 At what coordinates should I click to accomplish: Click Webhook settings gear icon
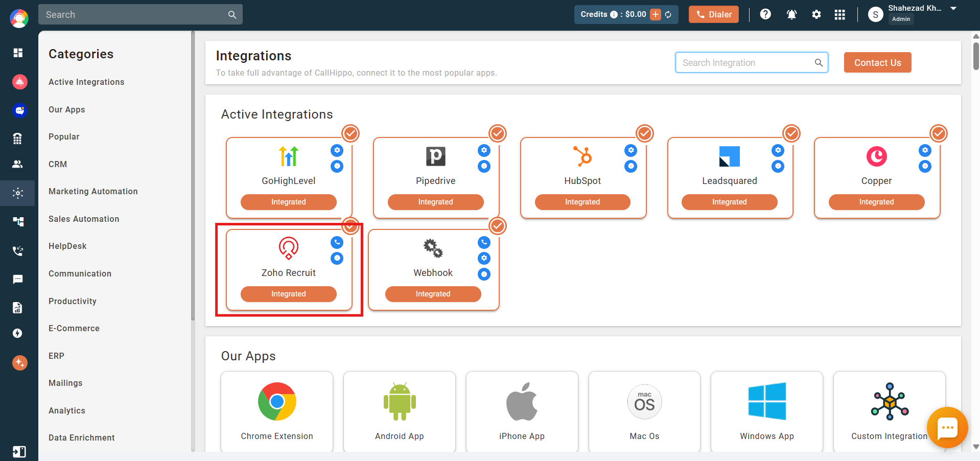484,258
